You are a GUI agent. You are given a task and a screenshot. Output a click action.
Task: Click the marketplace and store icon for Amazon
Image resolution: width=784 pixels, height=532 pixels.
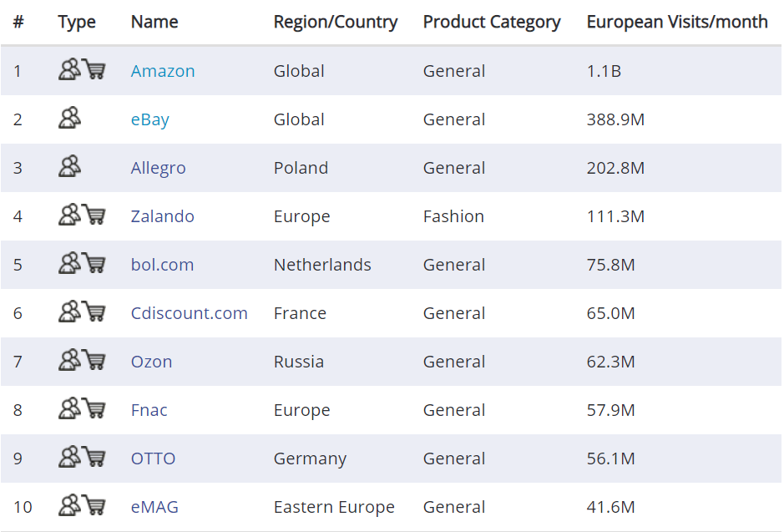[82, 69]
